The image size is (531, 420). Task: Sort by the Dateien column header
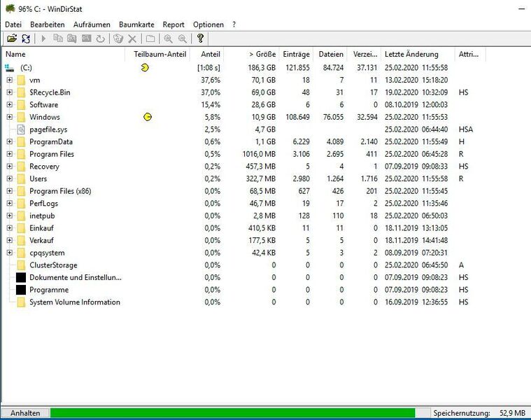tap(330, 54)
